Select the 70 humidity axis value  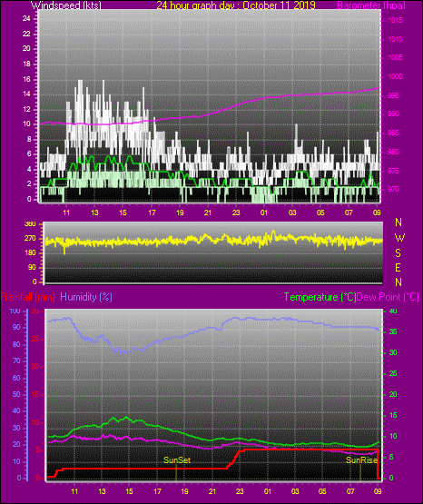click(16, 361)
